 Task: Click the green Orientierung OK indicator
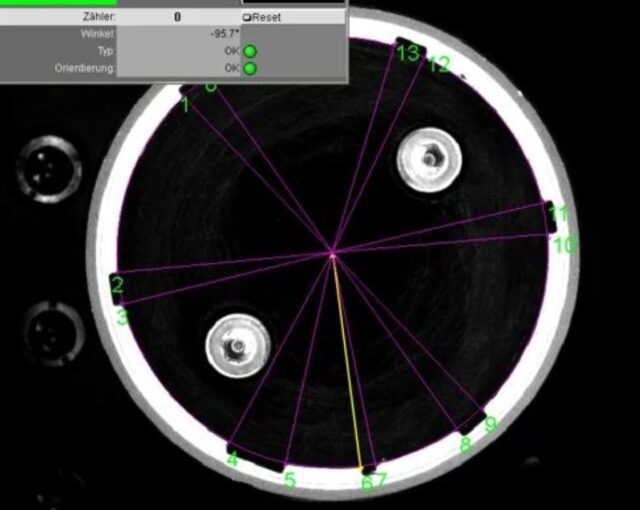250,68
